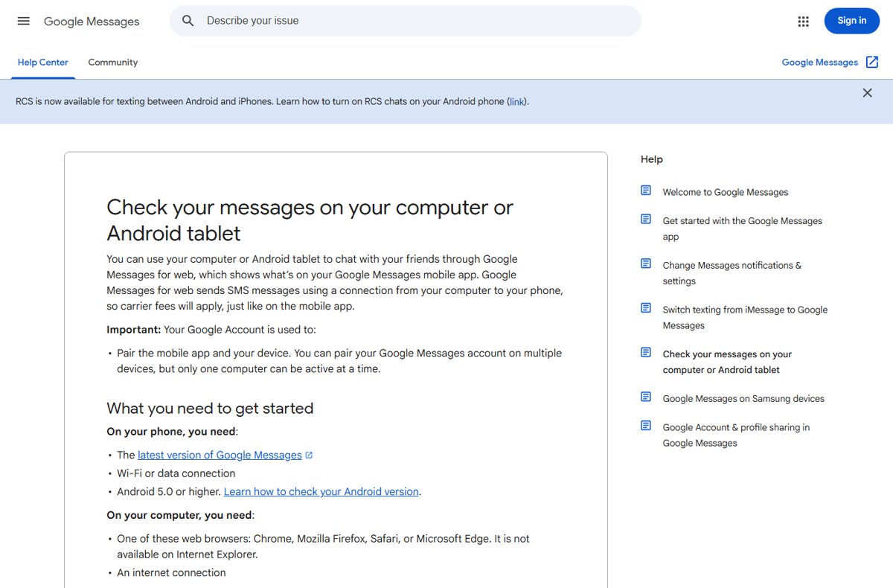The width and height of the screenshot is (893, 588).
Task: Click the article icon beside Google Messages on Samsung devices
Action: [x=646, y=397]
